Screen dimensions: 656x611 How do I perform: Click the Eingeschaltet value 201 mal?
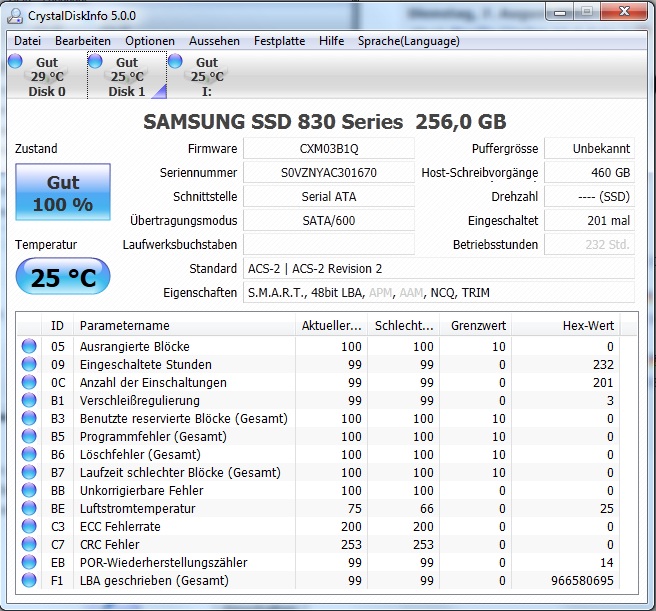coord(589,221)
